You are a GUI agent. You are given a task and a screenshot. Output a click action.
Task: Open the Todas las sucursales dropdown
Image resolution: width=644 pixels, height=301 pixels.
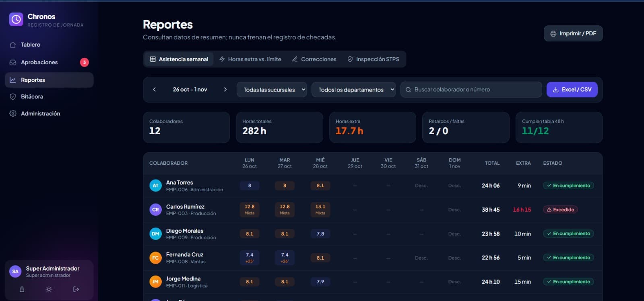[x=272, y=90]
